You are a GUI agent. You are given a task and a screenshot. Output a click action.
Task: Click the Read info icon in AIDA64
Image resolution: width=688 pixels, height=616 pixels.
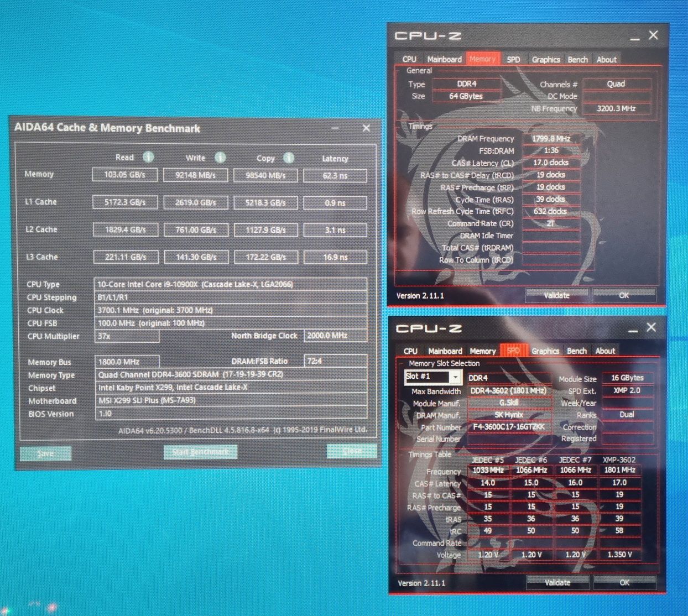coord(148,157)
